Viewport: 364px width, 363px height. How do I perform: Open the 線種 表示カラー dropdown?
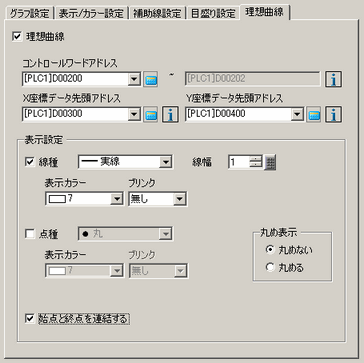pos(116,199)
